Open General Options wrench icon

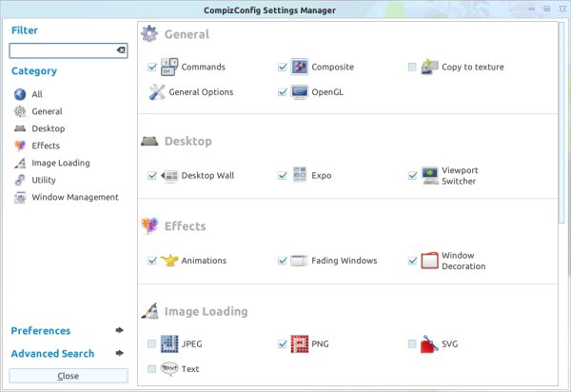157,92
